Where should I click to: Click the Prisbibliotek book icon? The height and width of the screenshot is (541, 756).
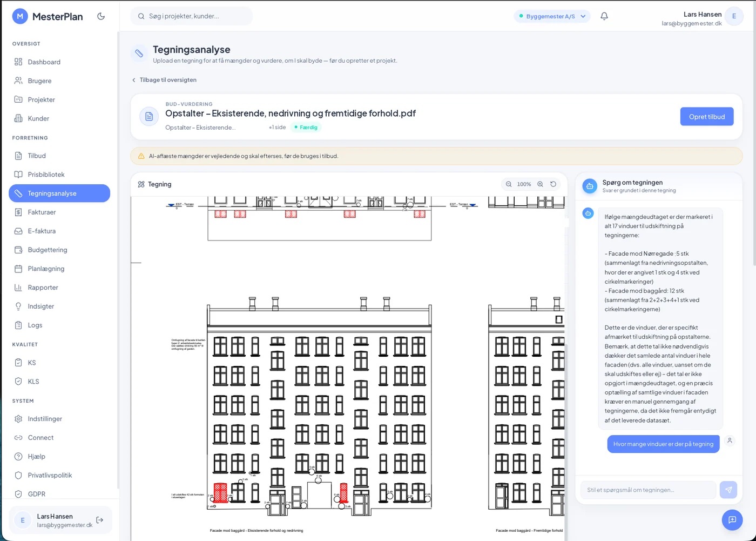[x=18, y=175]
